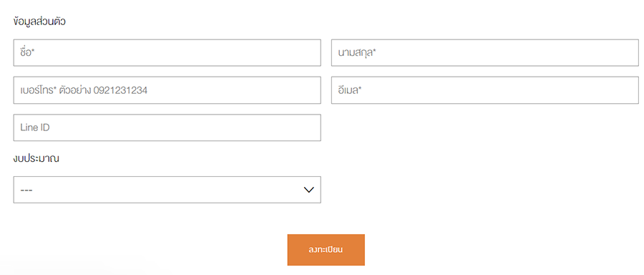Viewport: 644px width, 275px height.
Task: Click the งบประมาณ label above the dropdown
Action: tap(36, 159)
